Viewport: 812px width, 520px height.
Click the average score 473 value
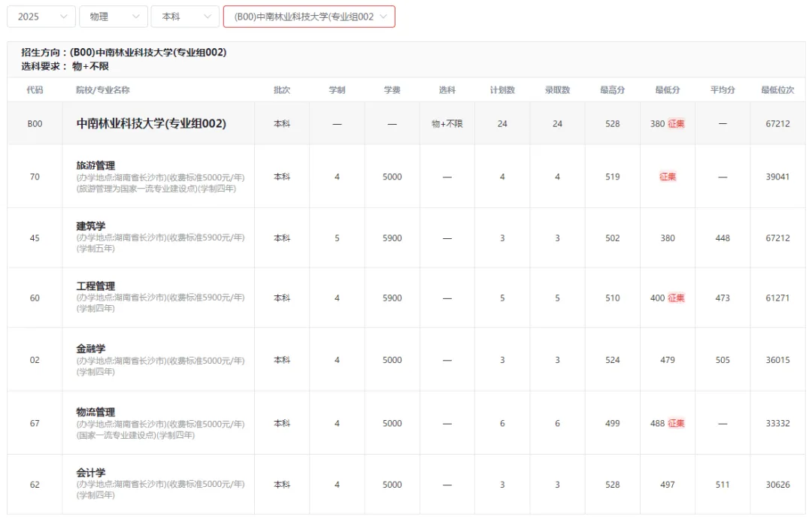723,298
